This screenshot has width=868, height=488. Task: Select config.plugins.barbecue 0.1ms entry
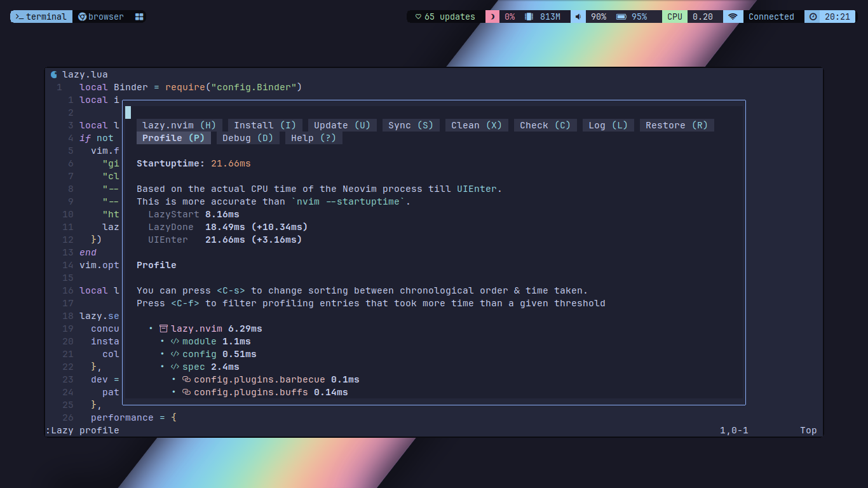[276, 379]
